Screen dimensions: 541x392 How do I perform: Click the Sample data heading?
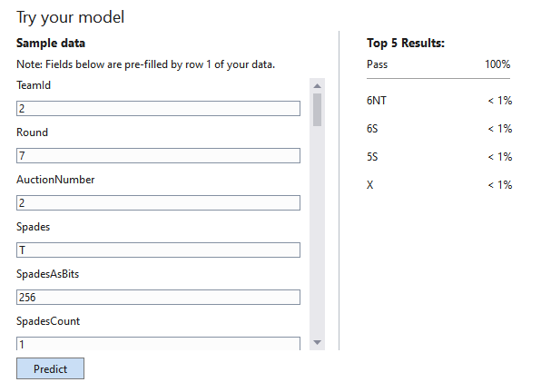[x=51, y=43]
